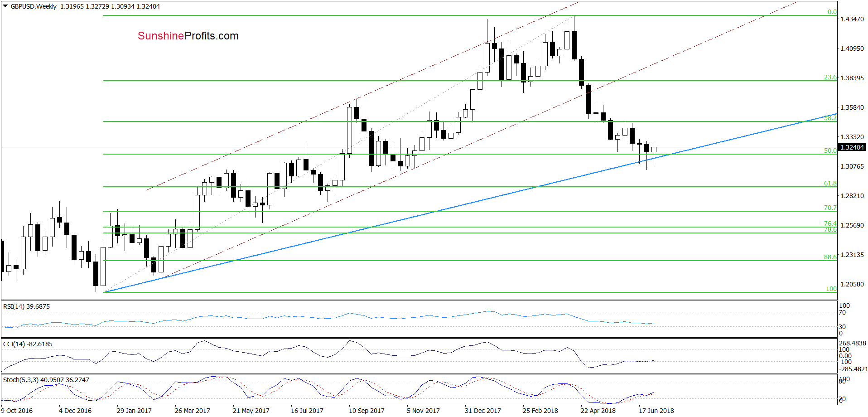Click the 0.0 Fibonacci level label

click(x=832, y=12)
